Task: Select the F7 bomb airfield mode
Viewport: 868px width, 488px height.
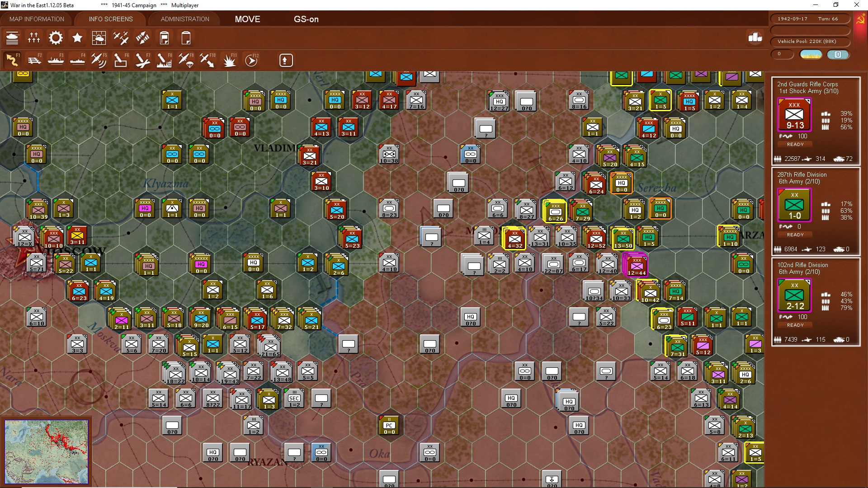Action: click(142, 60)
